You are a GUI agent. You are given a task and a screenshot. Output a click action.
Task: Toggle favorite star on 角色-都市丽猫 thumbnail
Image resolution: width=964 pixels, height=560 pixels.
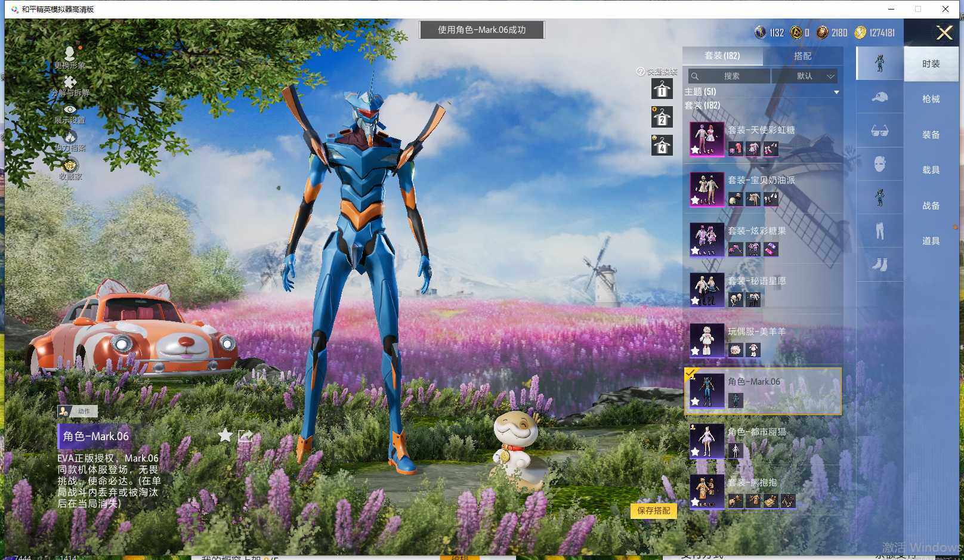pyautogui.click(x=696, y=452)
